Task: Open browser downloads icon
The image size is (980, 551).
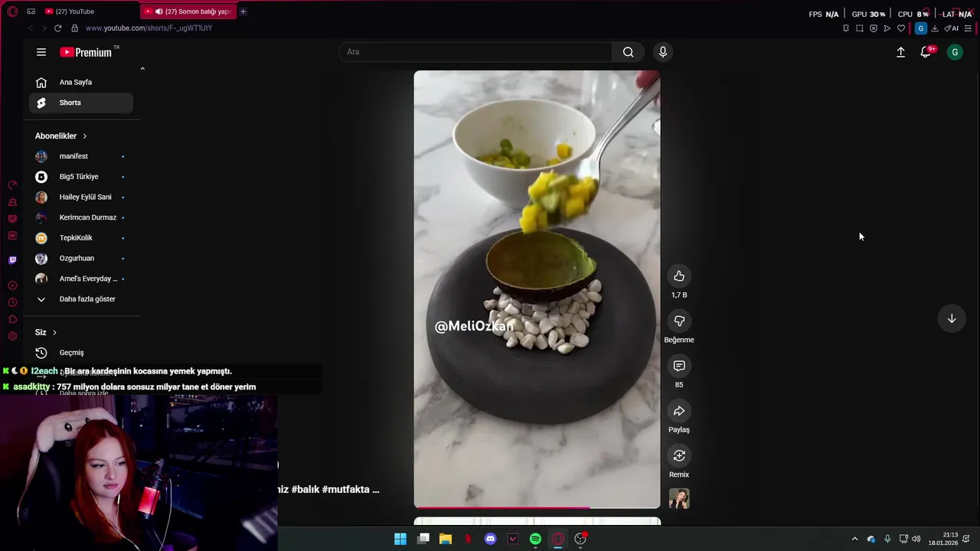Action: (x=935, y=28)
